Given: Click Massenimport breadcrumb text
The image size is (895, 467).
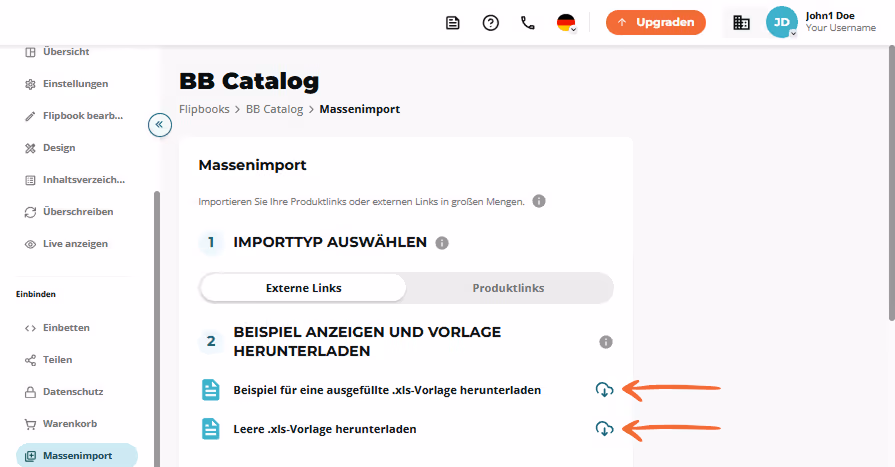Looking at the screenshot, I should click(x=360, y=109).
